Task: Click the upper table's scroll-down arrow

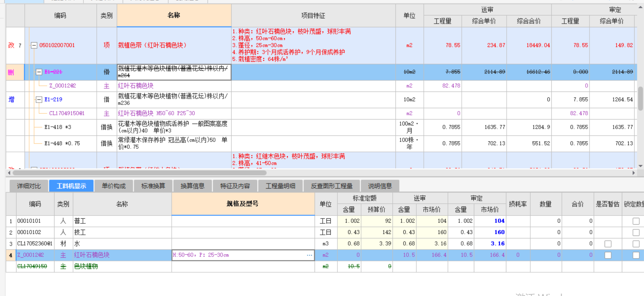Action: 640,166
